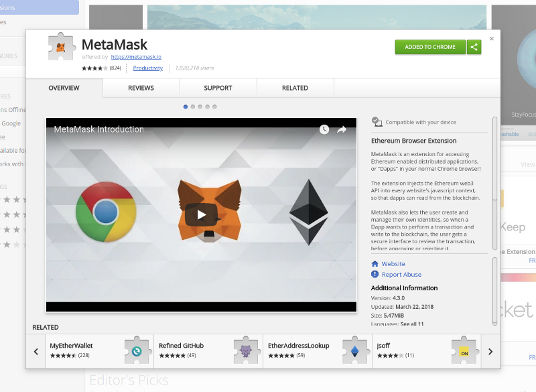Open the Refined GitHub related extension title
Screen dimensions: 536x392
pos(181,346)
